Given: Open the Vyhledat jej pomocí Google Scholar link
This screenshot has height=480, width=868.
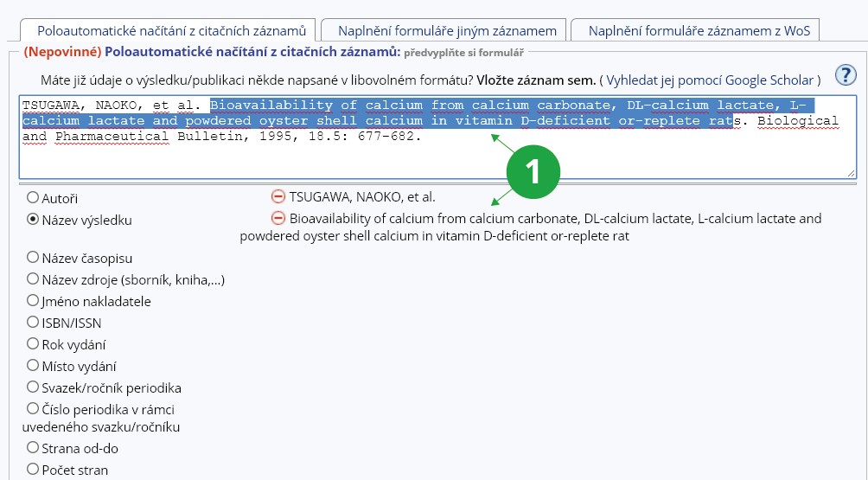Looking at the screenshot, I should 711,80.
